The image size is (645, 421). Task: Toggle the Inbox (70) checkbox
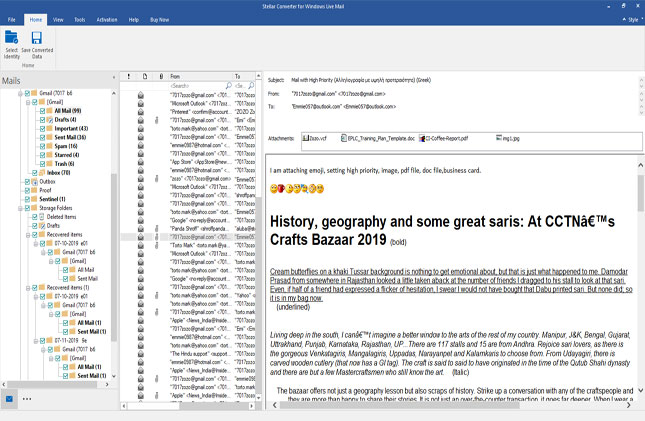coord(35,173)
